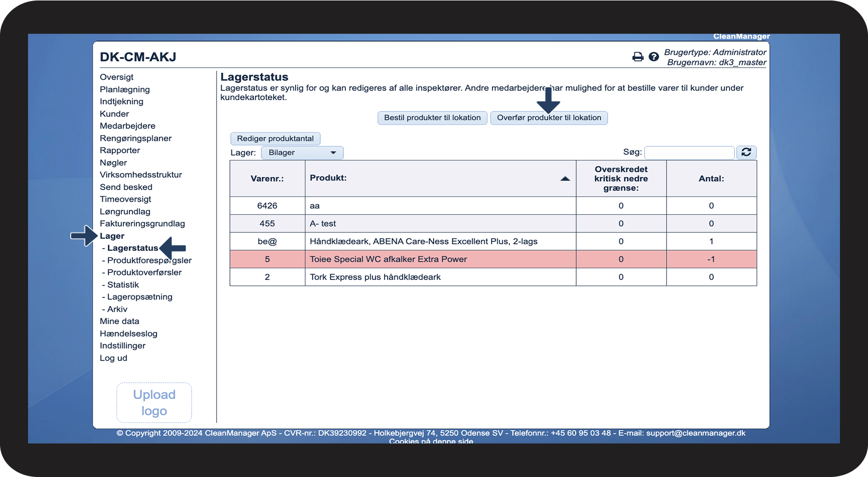
Task: Go to Planlægning in the sidebar
Action: coord(125,89)
